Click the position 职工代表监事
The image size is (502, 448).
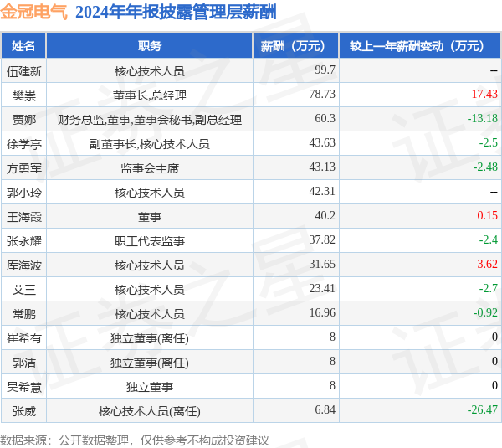[x=150, y=241]
